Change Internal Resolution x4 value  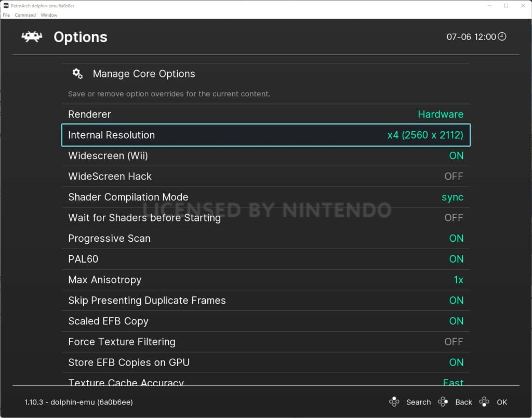pos(425,135)
